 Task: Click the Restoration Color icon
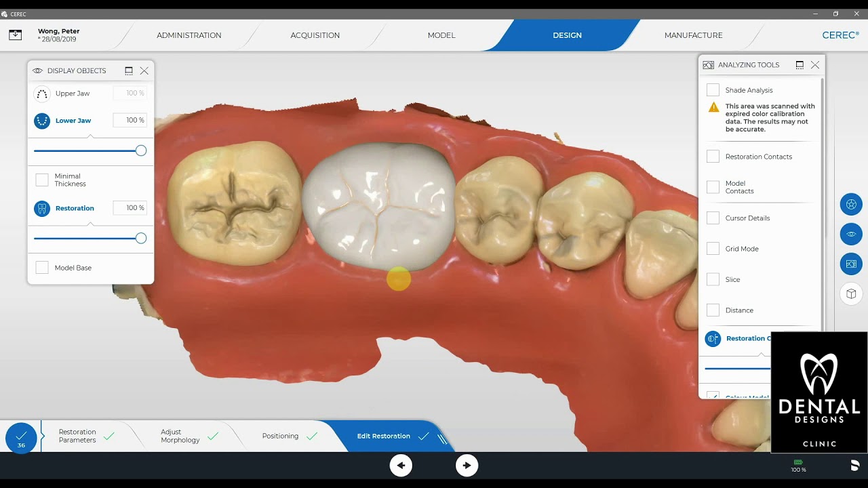(713, 339)
